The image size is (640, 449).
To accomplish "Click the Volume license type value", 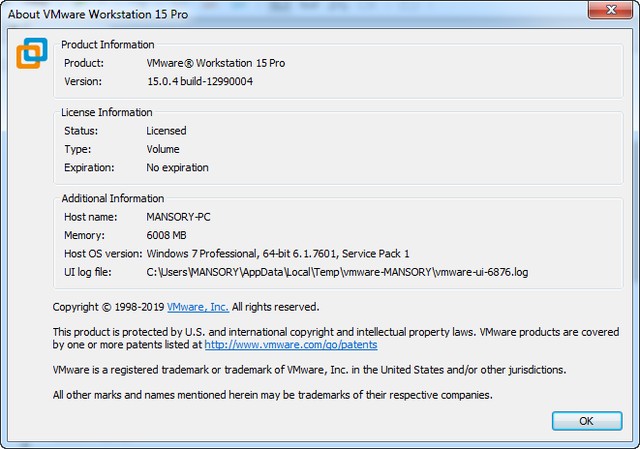I will [163, 149].
